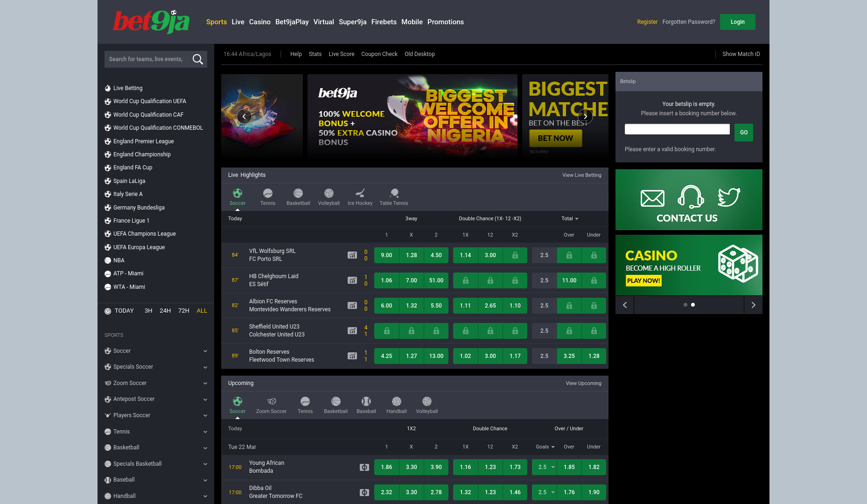Show previous promo in right panel carousel

[x=625, y=305]
